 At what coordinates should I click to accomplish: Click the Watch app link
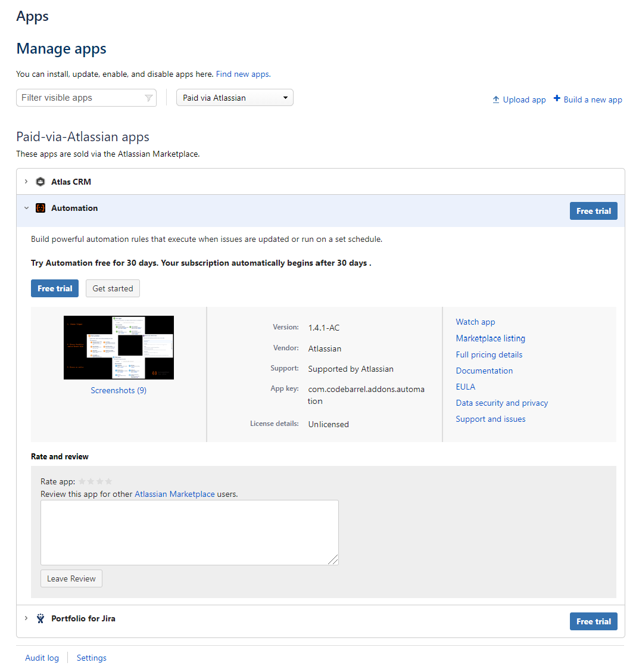coord(475,322)
